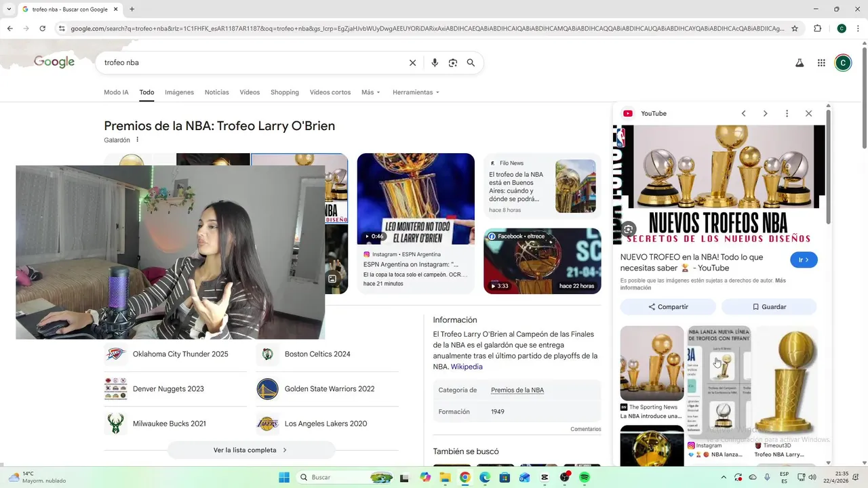Click the Más información link
This screenshot has height=488, width=868.
(703, 284)
